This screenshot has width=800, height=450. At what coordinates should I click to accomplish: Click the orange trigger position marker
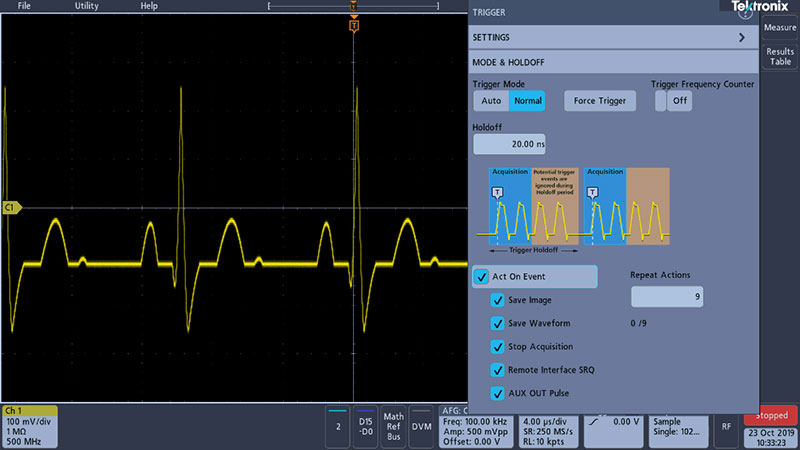coord(353,25)
